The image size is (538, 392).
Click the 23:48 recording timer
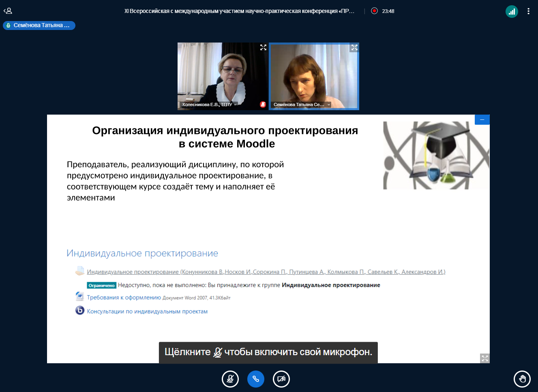pos(388,11)
